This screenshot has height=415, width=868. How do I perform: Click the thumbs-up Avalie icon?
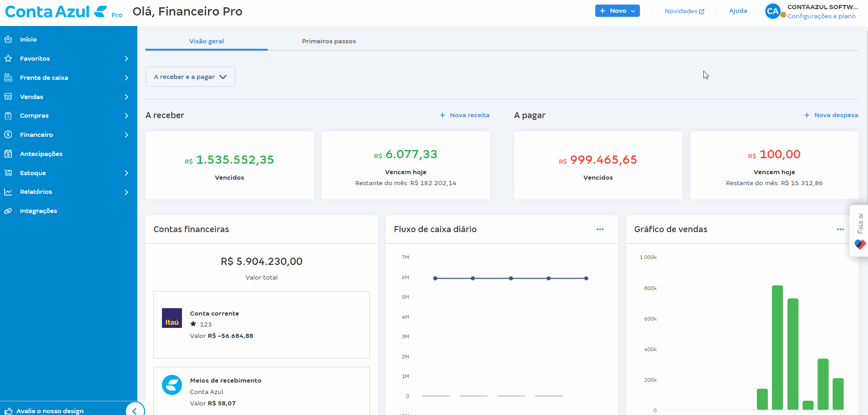click(8, 411)
